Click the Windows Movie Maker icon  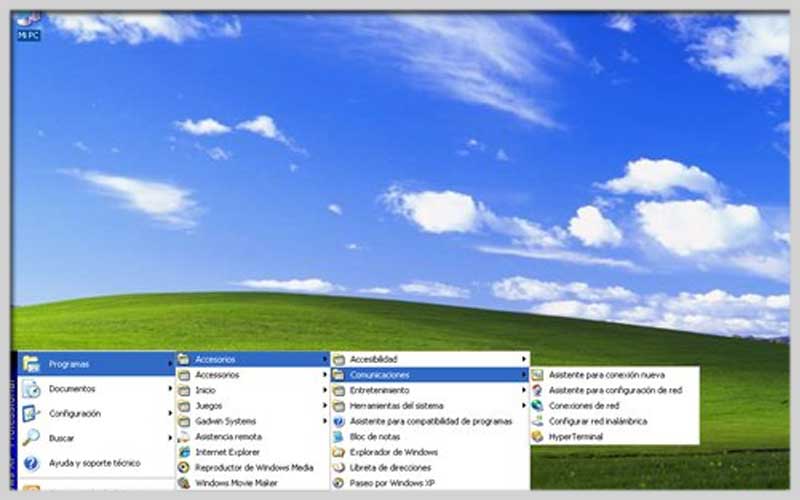[x=184, y=483]
